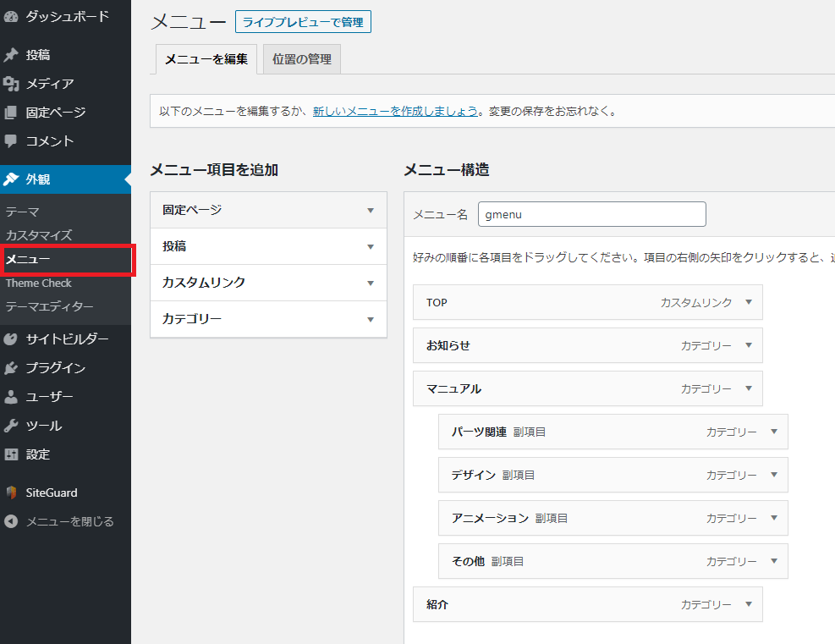835x644 pixels.
Task: Click the ライブプレビューで管理 button
Action: 303,22
